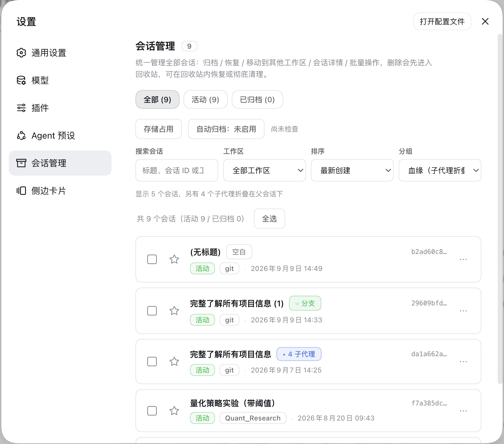Click the date 2026年9月7日 14:25
The image size is (504, 444).
tap(286, 370)
